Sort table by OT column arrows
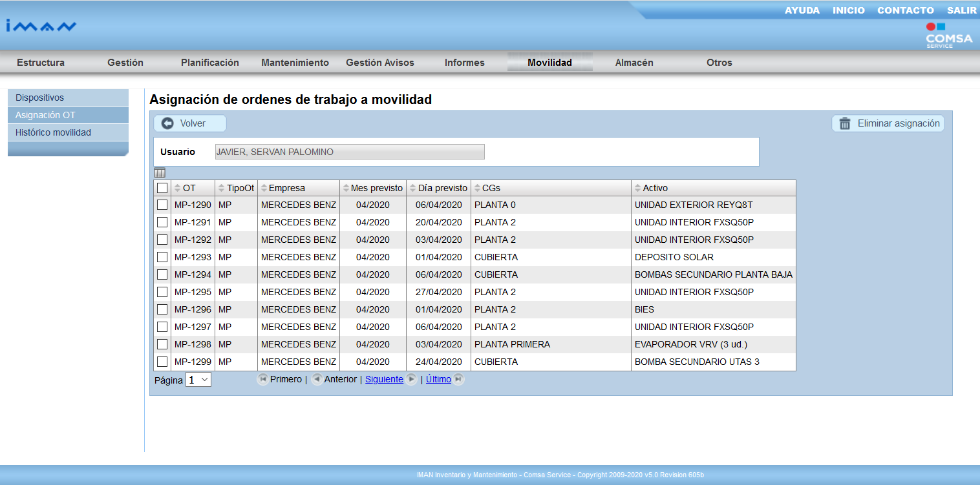980x485 pixels. pyautogui.click(x=178, y=188)
